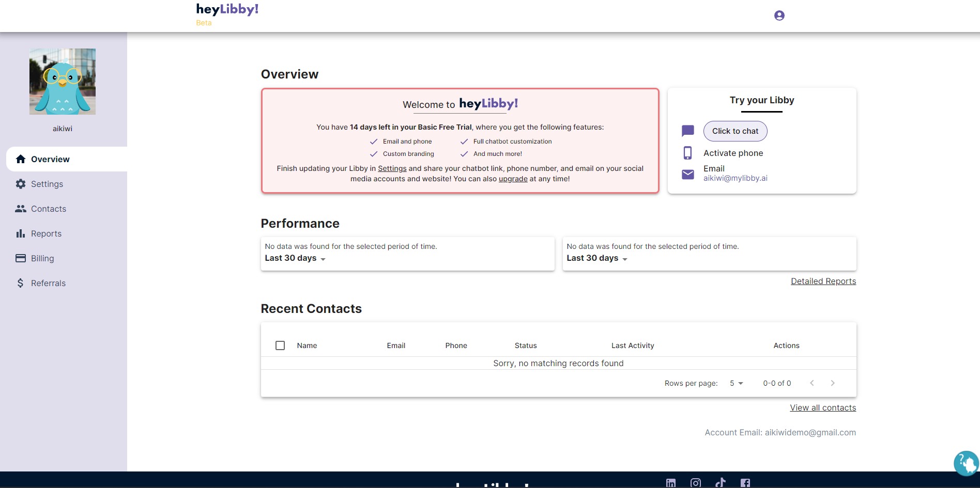980x488 pixels.
Task: Select Overview in the sidebar
Action: [67, 159]
